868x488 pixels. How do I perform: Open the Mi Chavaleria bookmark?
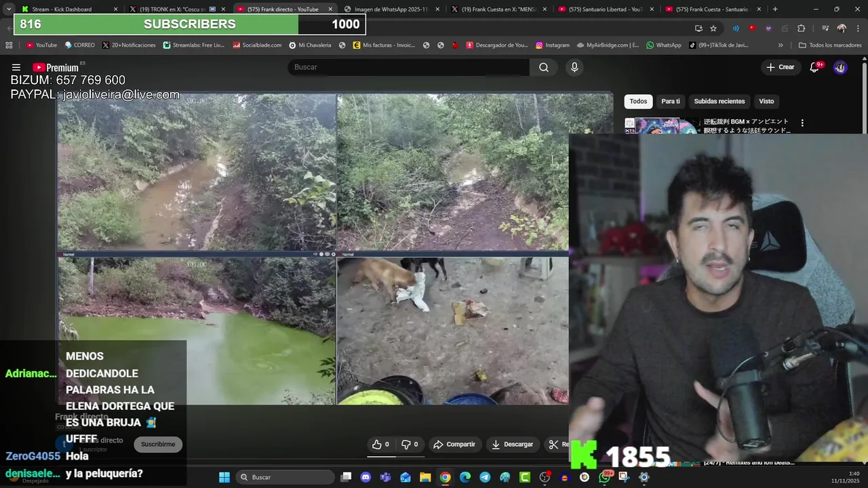[310, 45]
